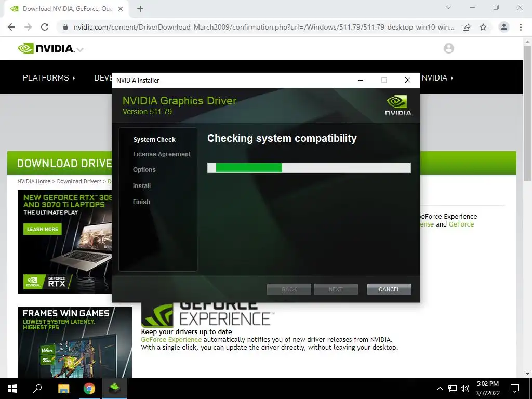The image size is (532, 399).
Task: Open the Windows Start menu
Action: tap(12, 389)
